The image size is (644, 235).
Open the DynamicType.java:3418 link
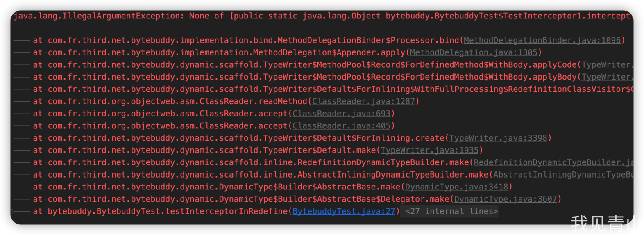[456, 187]
